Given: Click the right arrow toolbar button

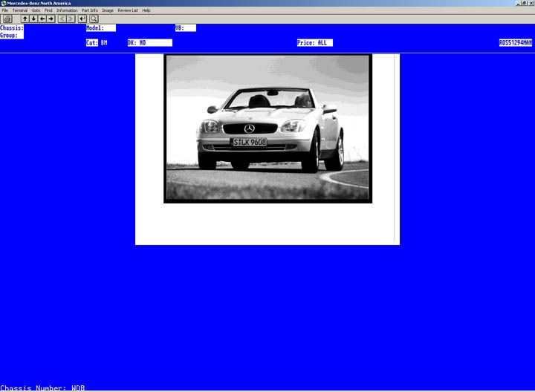Looking at the screenshot, I should tap(51, 19).
